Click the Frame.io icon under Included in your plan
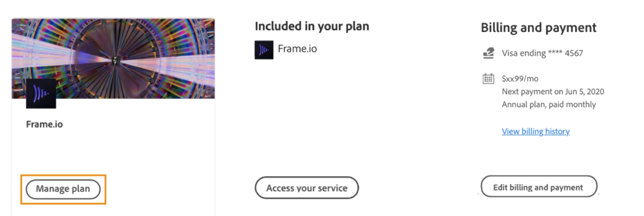This screenshot has height=216, width=644. pyautogui.click(x=264, y=50)
